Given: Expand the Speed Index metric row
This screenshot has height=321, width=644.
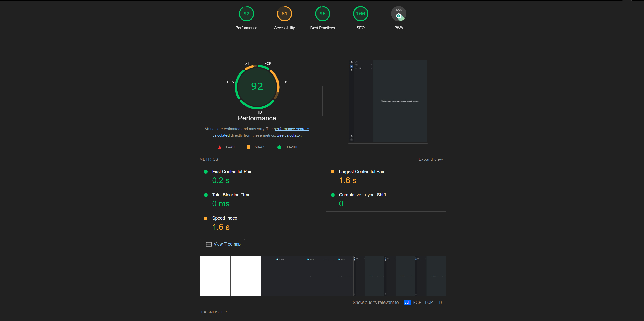Looking at the screenshot, I should pyautogui.click(x=224, y=218).
